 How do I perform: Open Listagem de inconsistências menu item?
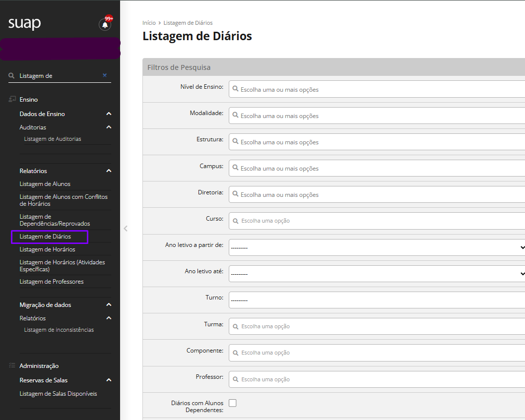(x=59, y=330)
